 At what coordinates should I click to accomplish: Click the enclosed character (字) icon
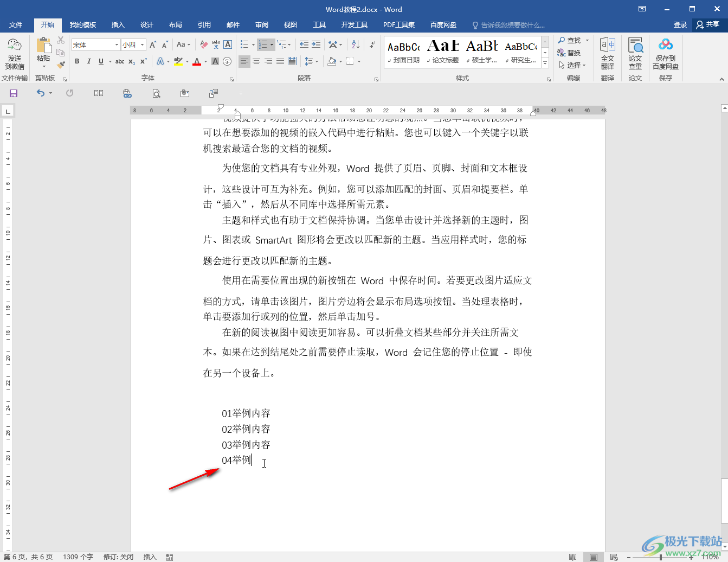[227, 61]
